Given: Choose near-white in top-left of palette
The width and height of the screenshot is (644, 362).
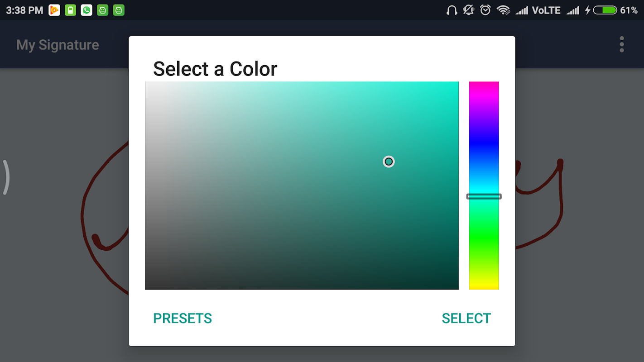Looking at the screenshot, I should coord(149,86).
